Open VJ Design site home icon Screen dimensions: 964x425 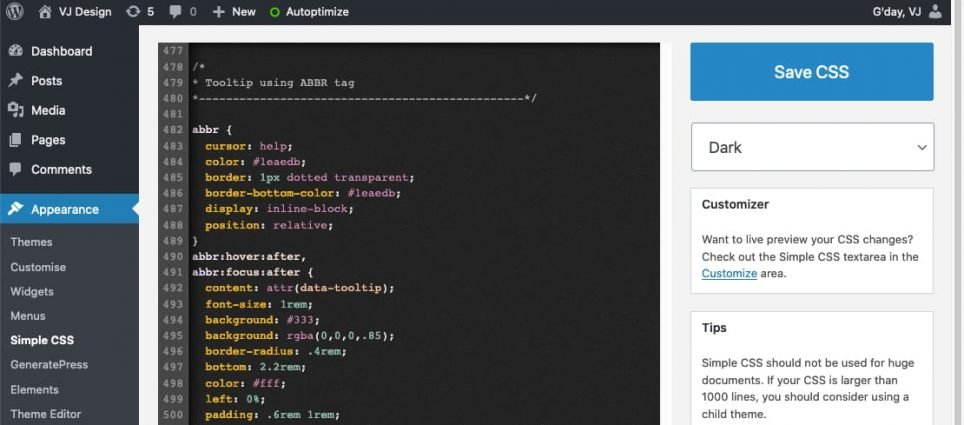[x=45, y=12]
